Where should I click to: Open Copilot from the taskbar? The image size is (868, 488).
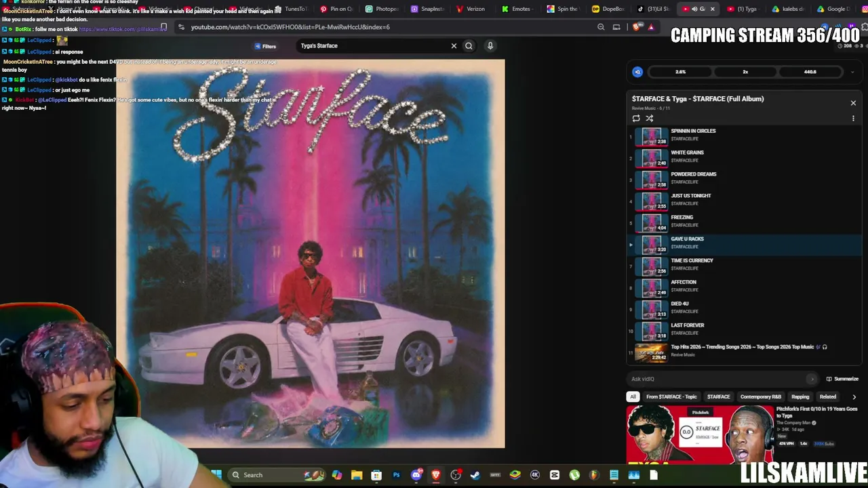[337, 475]
